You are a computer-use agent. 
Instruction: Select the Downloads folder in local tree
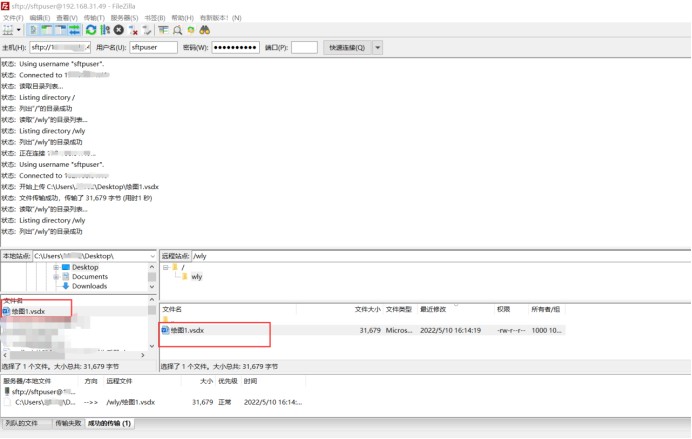pos(90,286)
